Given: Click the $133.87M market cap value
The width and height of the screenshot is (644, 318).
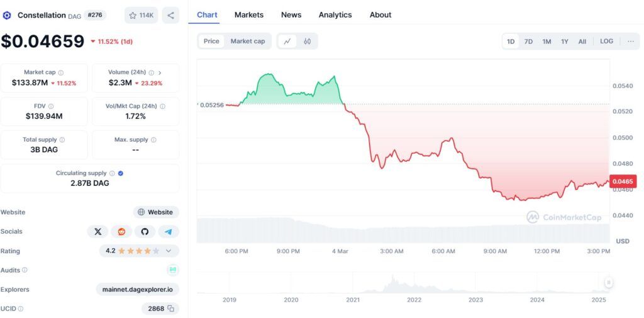Looking at the screenshot, I should coord(30,83).
